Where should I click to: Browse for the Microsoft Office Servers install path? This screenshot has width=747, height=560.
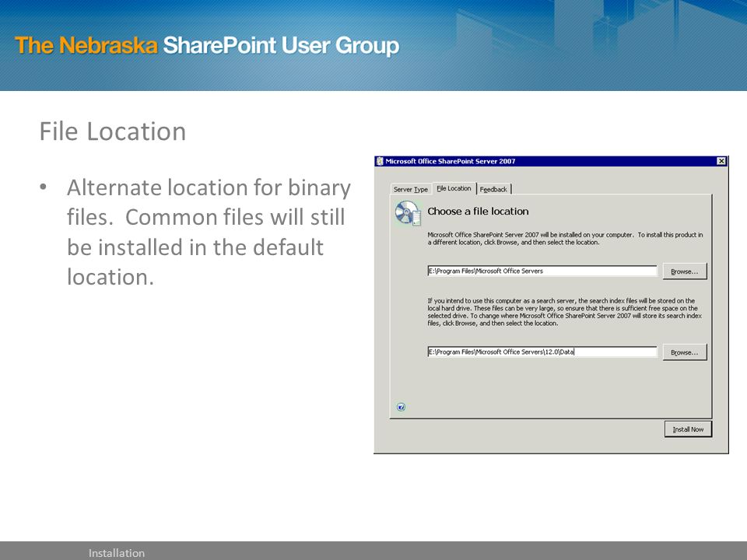(x=685, y=271)
